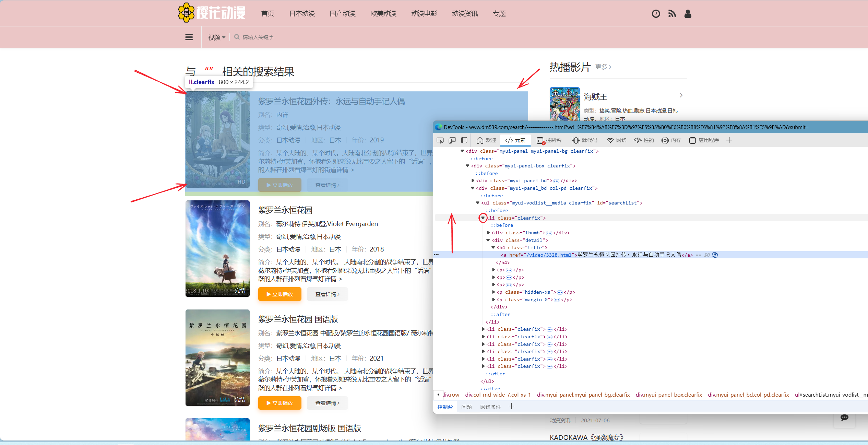Open the /video/3328.html link in DOM
Viewport: 868px width, 445px height.
pyautogui.click(x=549, y=255)
